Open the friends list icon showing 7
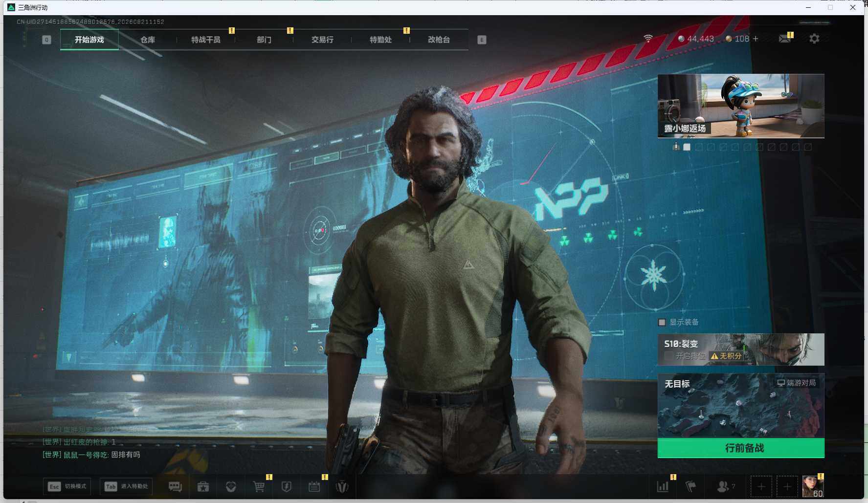 (726, 486)
